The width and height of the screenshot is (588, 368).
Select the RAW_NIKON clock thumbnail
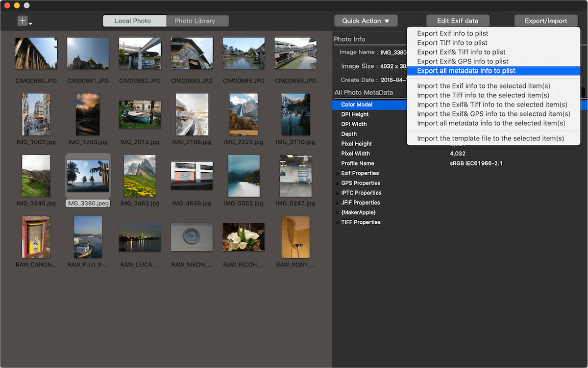(x=192, y=237)
